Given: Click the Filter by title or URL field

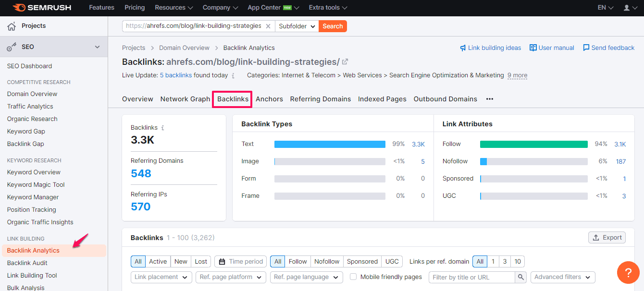Looking at the screenshot, I should tap(472, 277).
